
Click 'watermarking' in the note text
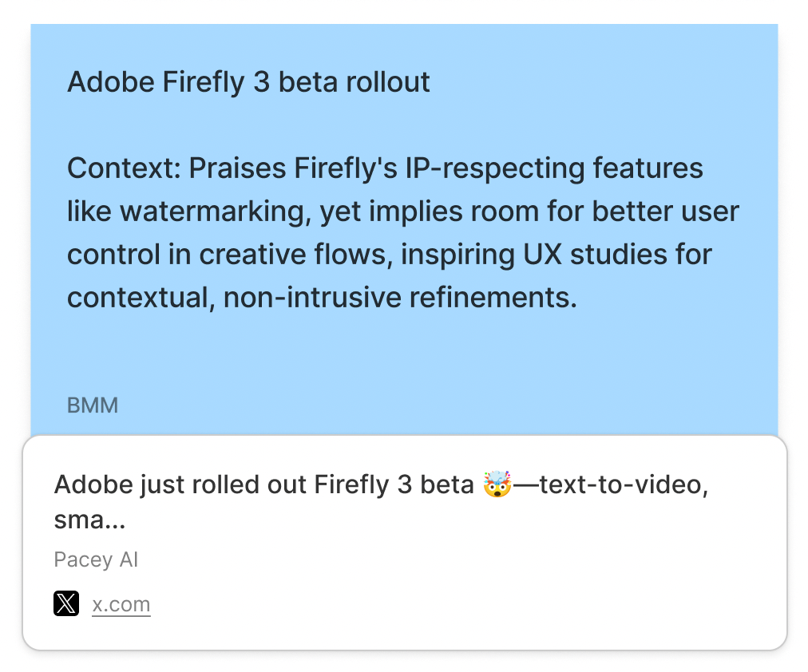[x=216, y=211]
